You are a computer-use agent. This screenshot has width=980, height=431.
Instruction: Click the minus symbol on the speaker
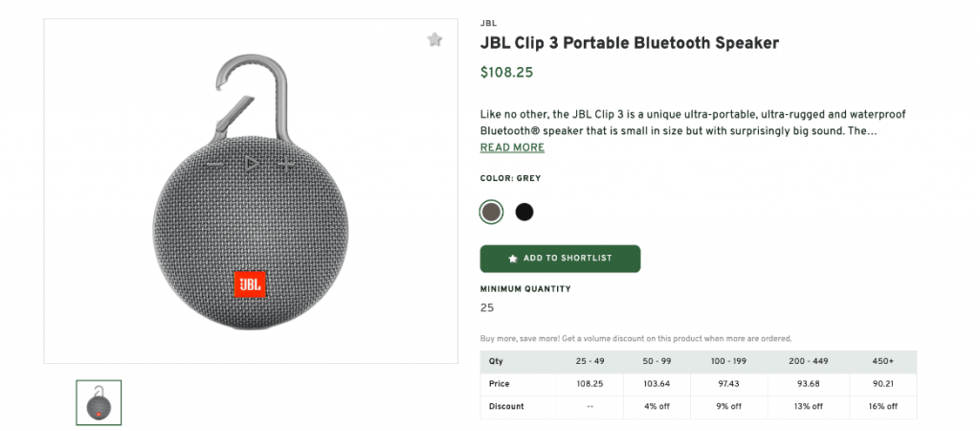[x=214, y=166]
